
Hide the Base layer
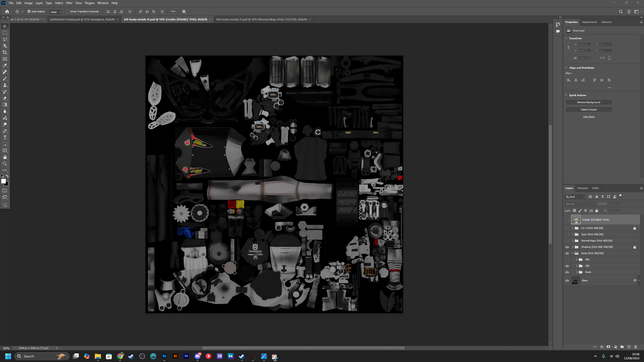pyautogui.click(x=567, y=281)
